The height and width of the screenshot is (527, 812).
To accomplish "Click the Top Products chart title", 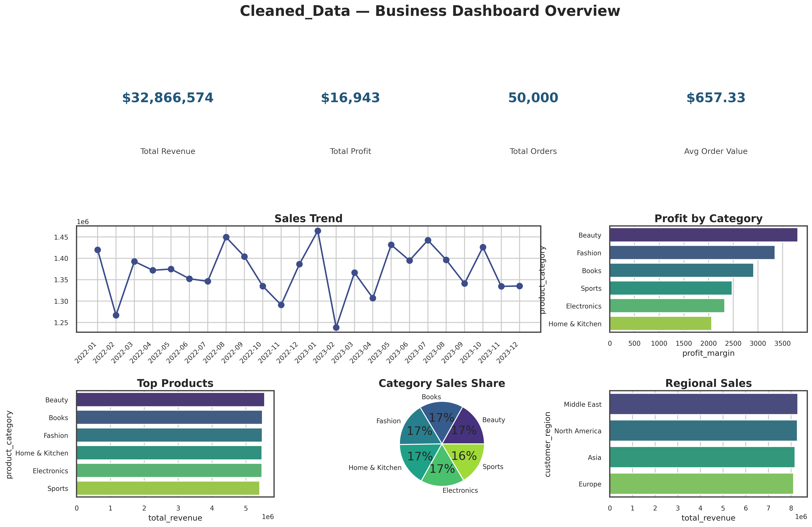I will [175, 383].
